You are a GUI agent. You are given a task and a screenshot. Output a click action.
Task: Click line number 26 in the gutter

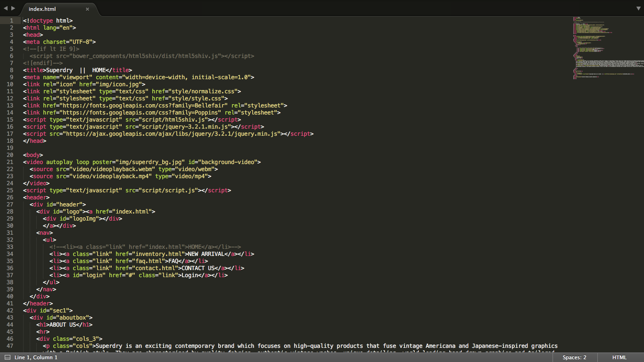(x=10, y=197)
